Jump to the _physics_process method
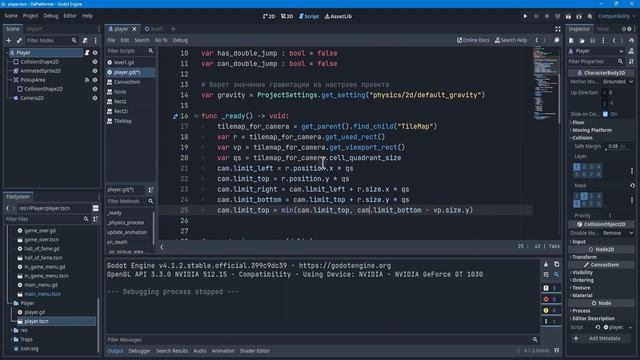 [x=126, y=222]
